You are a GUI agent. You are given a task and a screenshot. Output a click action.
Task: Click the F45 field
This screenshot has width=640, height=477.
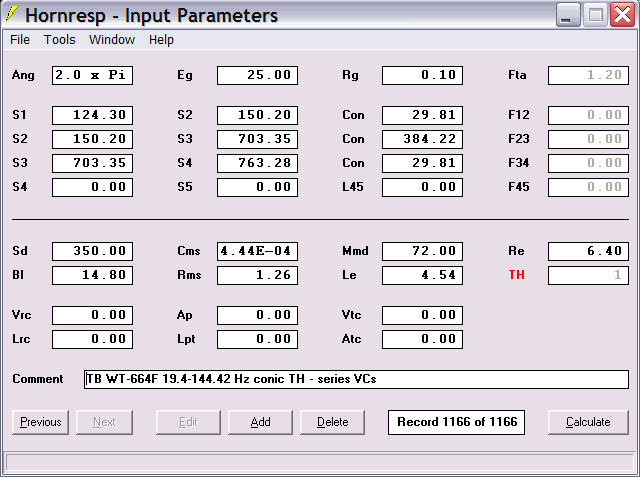588,187
